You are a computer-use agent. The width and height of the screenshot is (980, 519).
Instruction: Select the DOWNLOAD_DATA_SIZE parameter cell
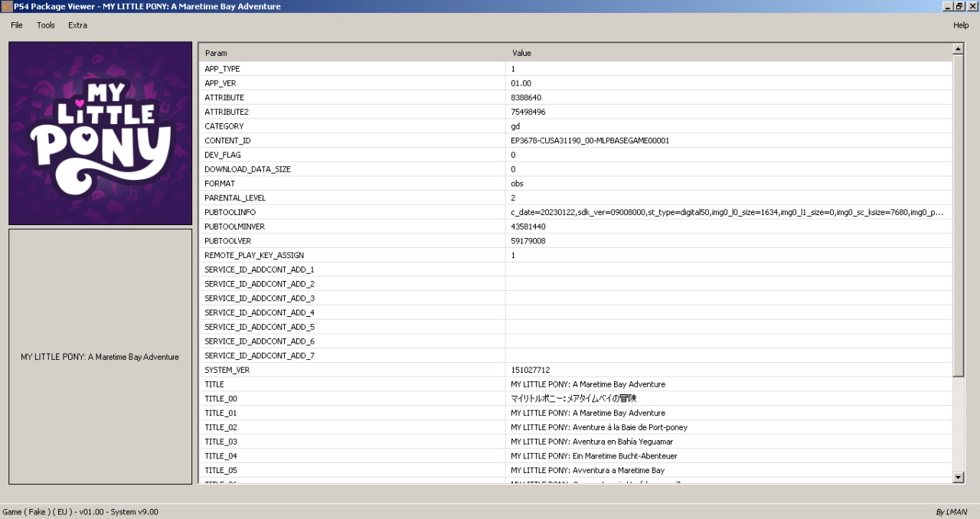[x=352, y=169]
